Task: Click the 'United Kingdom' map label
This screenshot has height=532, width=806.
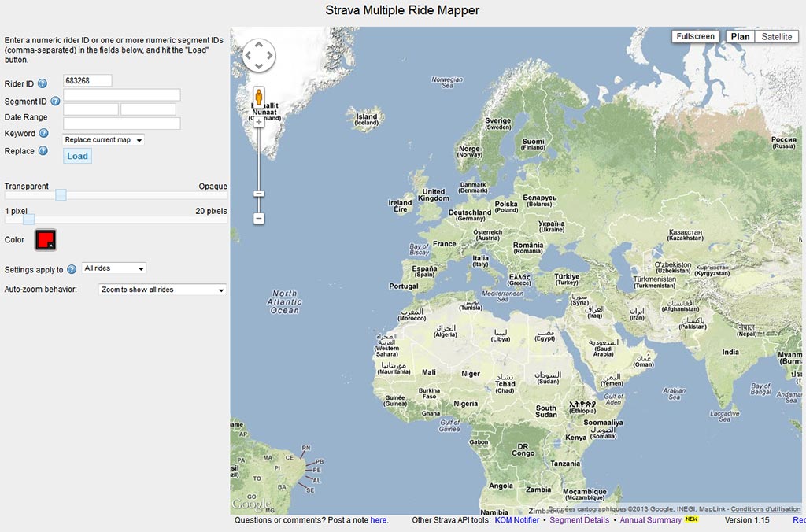Action: click(x=434, y=195)
